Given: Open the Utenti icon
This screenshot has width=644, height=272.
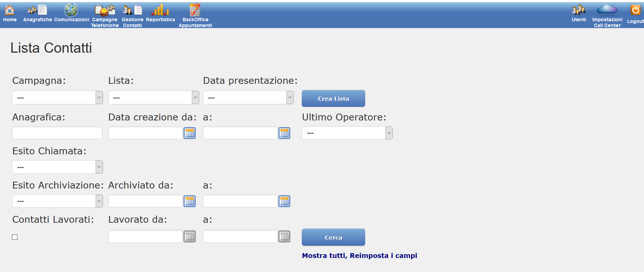Looking at the screenshot, I should coord(579,10).
